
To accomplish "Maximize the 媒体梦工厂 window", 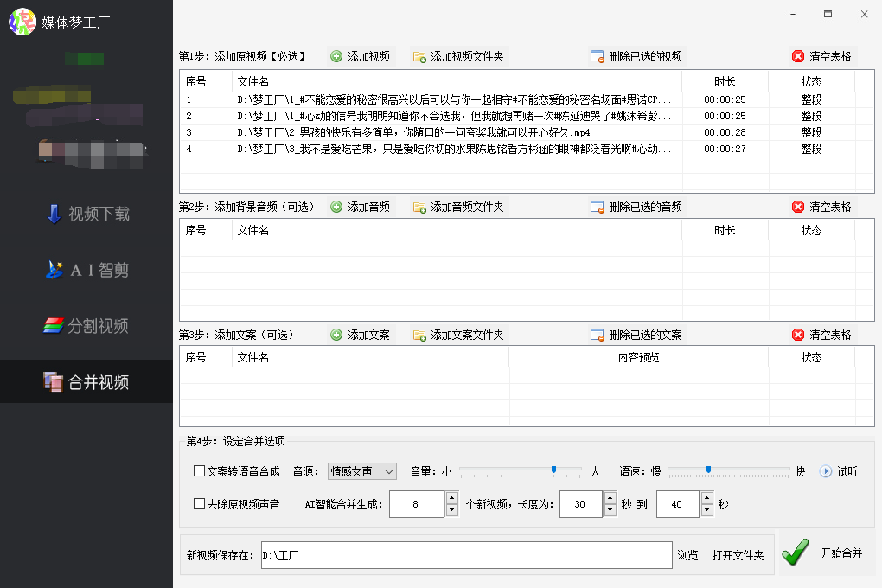I will [828, 14].
